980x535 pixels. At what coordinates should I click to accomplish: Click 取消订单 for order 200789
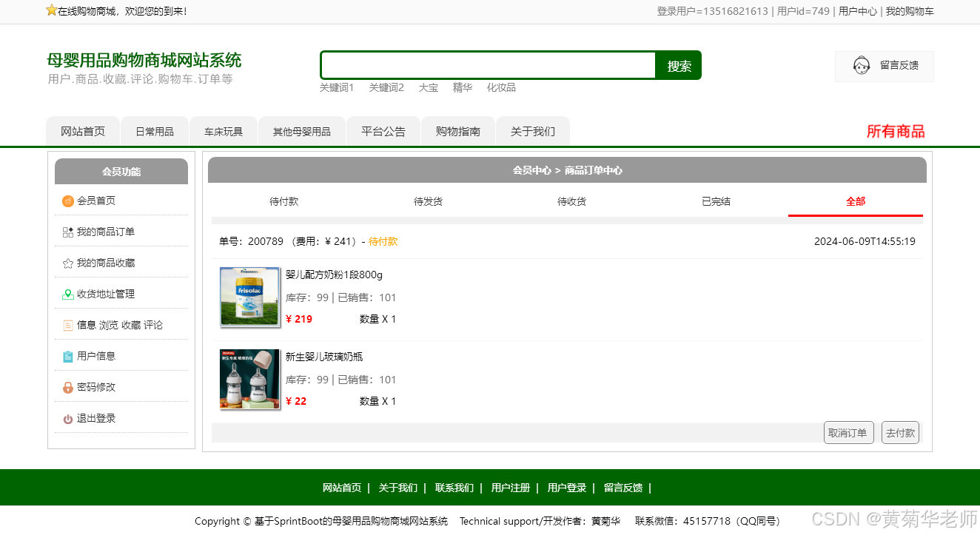coord(848,433)
